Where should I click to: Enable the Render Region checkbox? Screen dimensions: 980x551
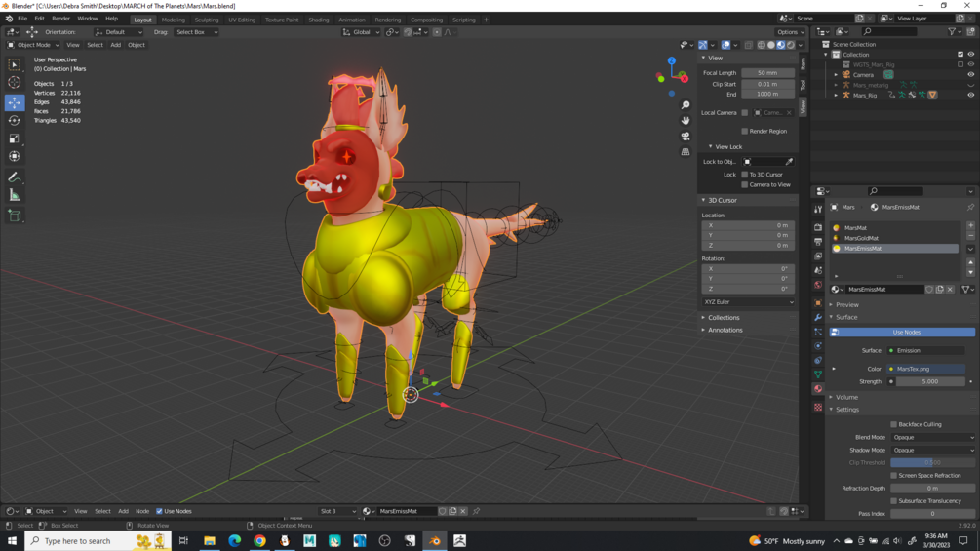tap(744, 132)
